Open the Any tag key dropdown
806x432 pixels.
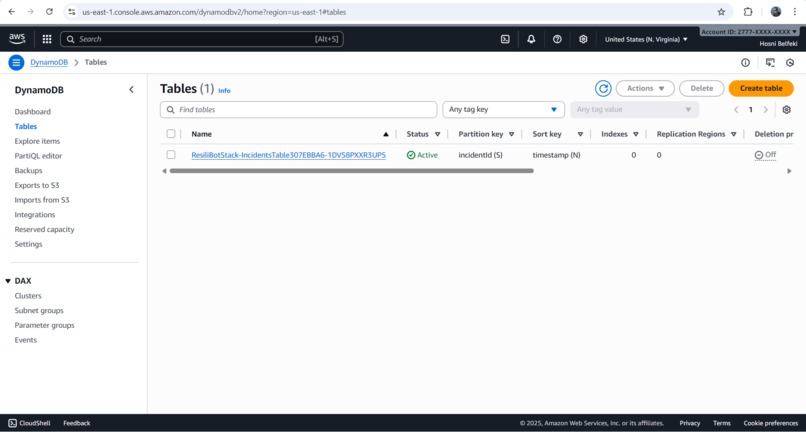[503, 110]
